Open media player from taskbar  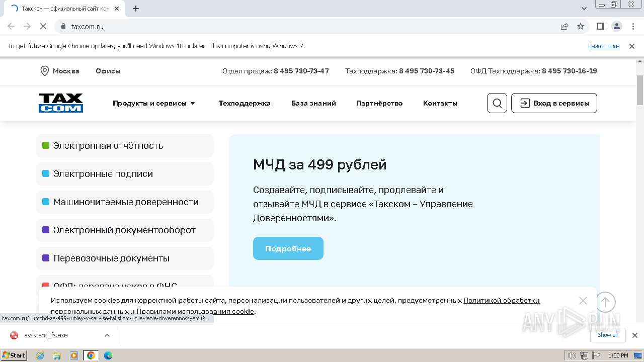[x=74, y=355]
